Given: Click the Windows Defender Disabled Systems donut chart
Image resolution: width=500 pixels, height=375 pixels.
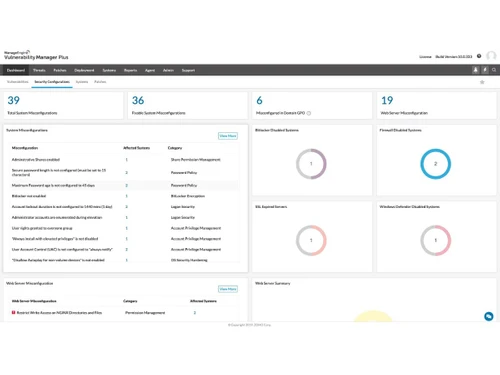Looking at the screenshot, I should [436, 240].
